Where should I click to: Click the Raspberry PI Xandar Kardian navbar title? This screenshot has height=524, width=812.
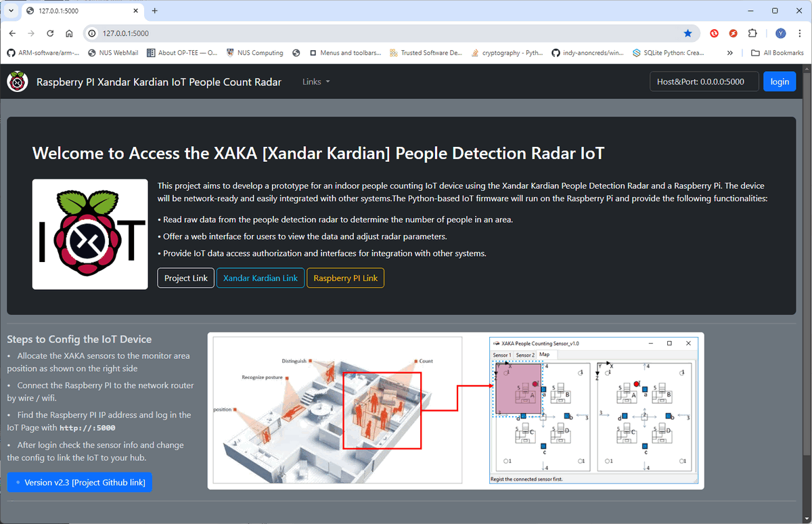159,82
